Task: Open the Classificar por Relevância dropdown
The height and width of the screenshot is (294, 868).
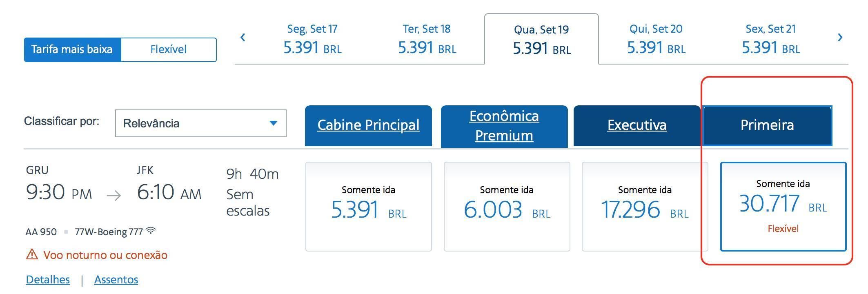Action: tap(200, 123)
